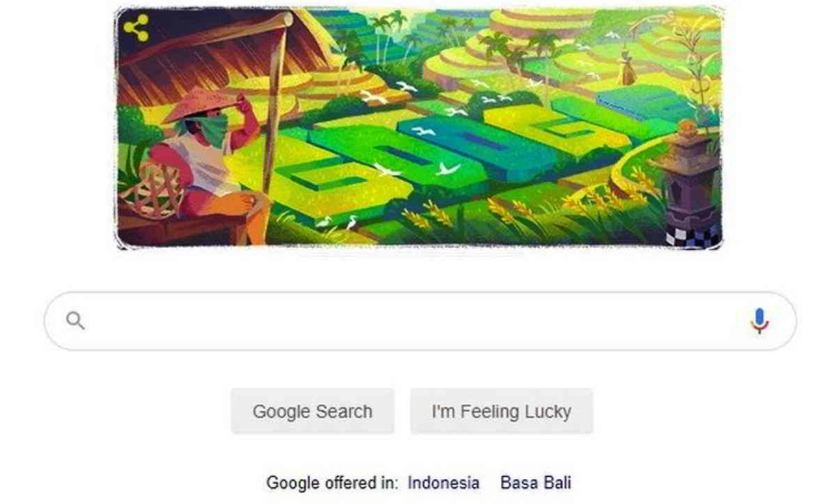Open the Basa Bali language link
Image resolution: width=836 pixels, height=504 pixels.
click(x=536, y=482)
